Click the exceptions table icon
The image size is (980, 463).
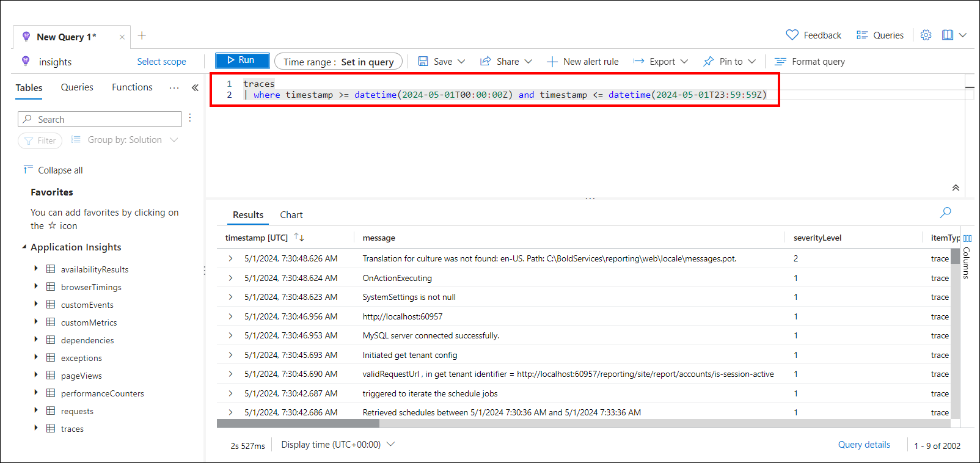(51, 357)
